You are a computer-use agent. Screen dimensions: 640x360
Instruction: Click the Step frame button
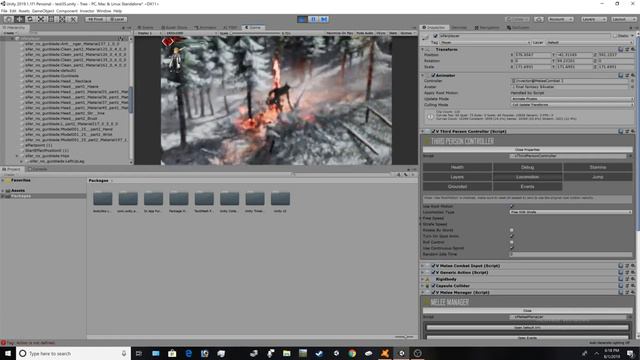pos(324,19)
